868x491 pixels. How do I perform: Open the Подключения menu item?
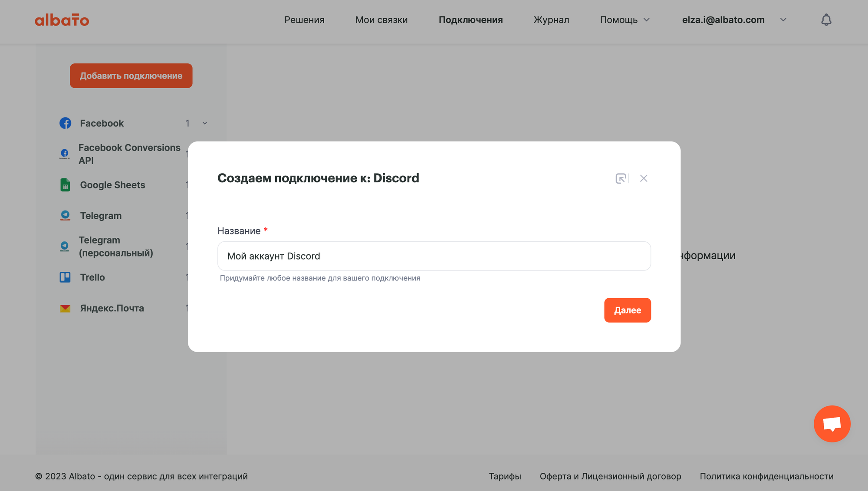(x=470, y=20)
